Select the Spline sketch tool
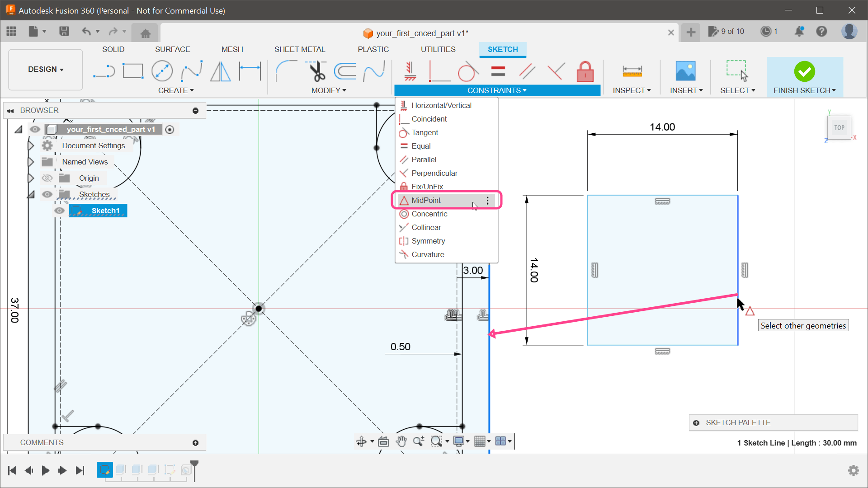Viewport: 868px width, 488px height. tap(192, 71)
